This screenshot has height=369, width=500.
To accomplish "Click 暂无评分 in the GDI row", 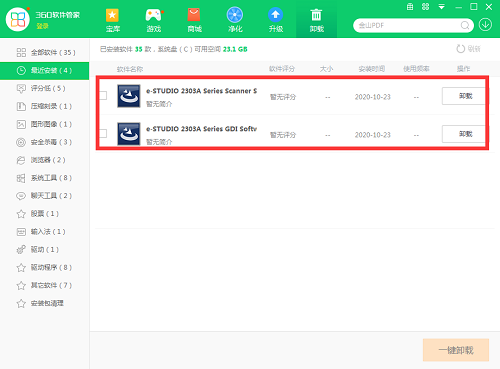I will point(283,135).
